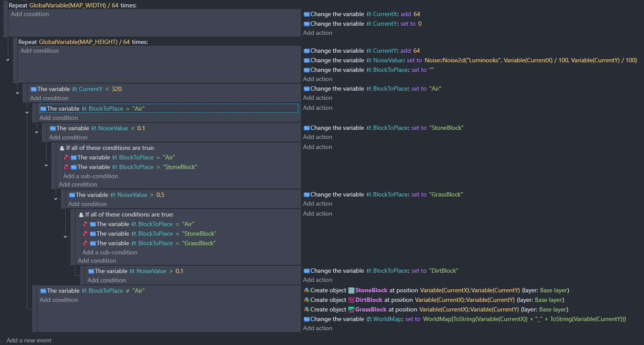
Task: Click the Var icon of the CurrentX add 64 action
Action: pyautogui.click(x=307, y=14)
